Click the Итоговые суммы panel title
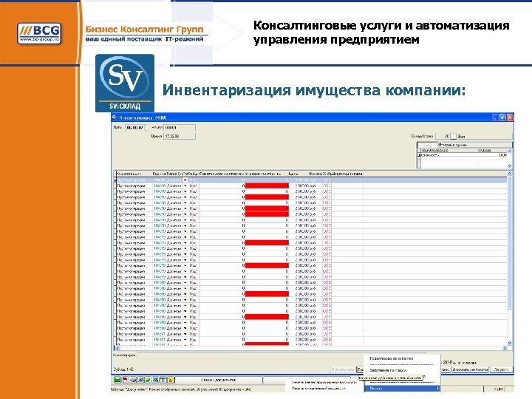Screen dimensions: 532x399 point(452,145)
